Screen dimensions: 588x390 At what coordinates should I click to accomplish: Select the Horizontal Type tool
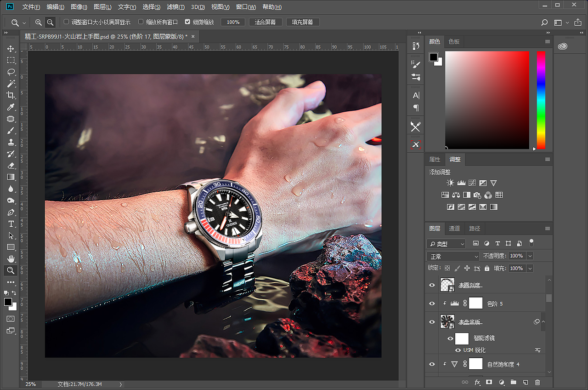[x=11, y=224]
